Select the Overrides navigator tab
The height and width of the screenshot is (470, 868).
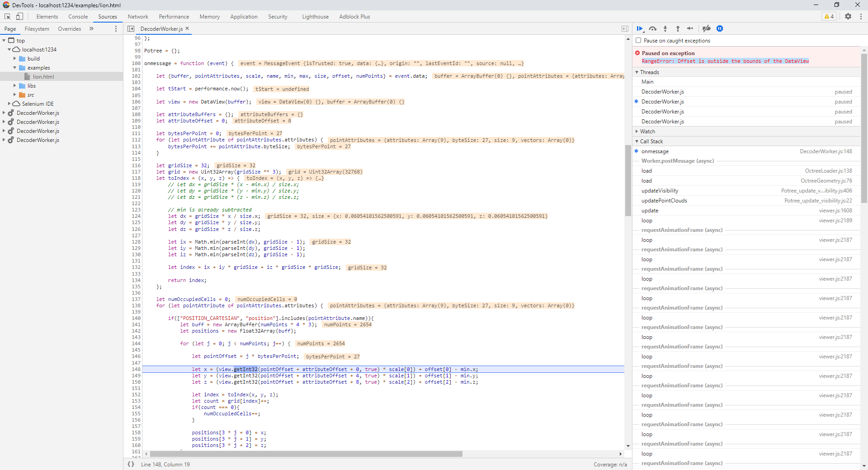pyautogui.click(x=70, y=28)
